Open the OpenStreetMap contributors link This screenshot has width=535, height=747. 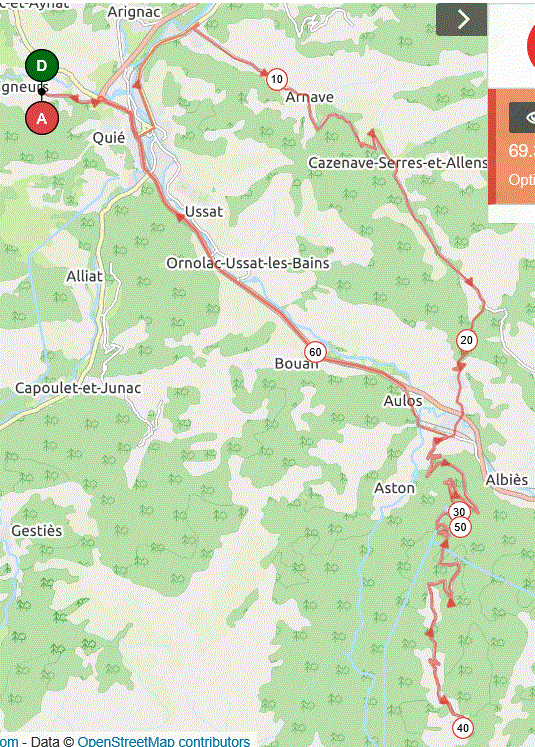tap(163, 741)
